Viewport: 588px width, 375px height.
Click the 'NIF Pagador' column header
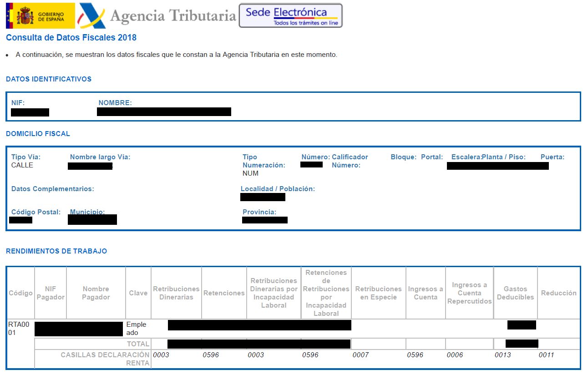pyautogui.click(x=51, y=293)
